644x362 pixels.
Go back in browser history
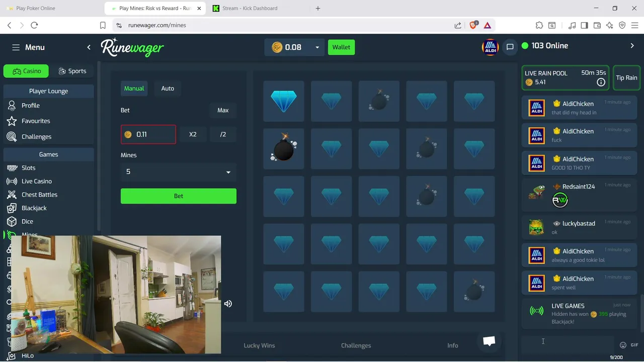click(9, 25)
